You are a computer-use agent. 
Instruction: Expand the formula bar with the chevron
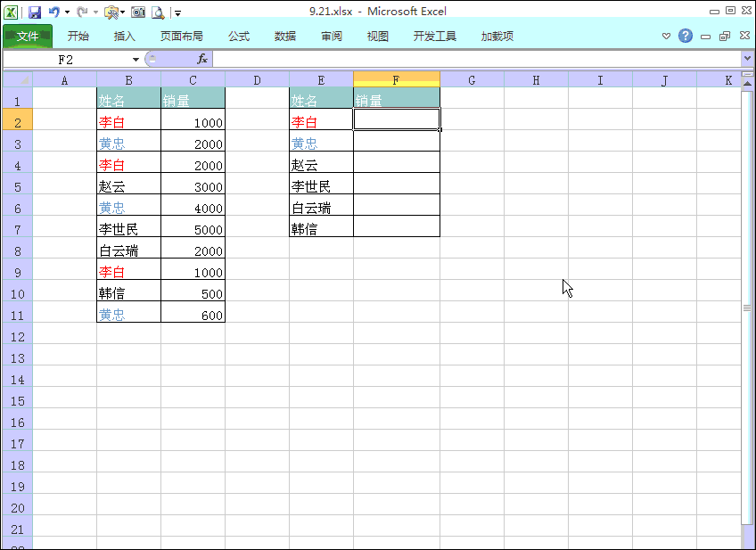(x=747, y=58)
